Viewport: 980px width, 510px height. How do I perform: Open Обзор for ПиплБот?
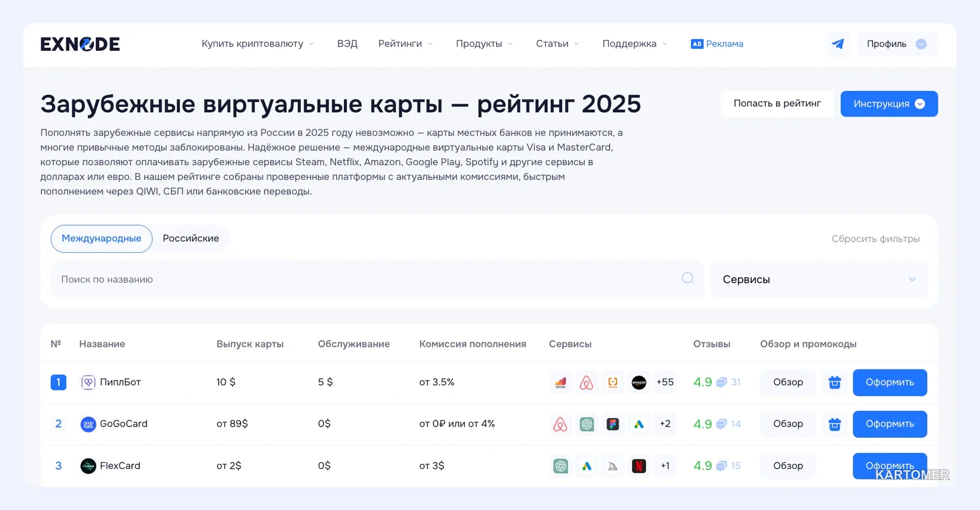tap(788, 382)
